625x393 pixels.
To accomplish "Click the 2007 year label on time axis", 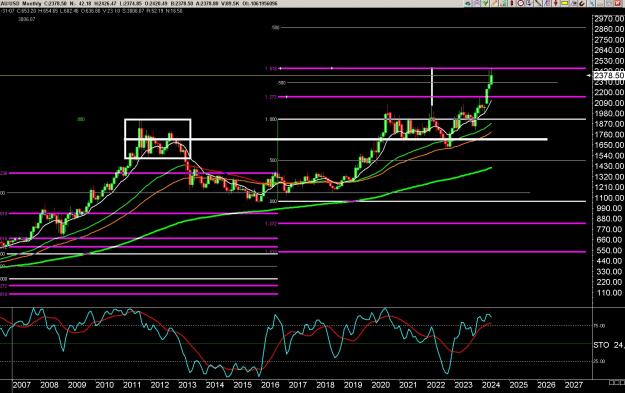I will tap(22, 385).
